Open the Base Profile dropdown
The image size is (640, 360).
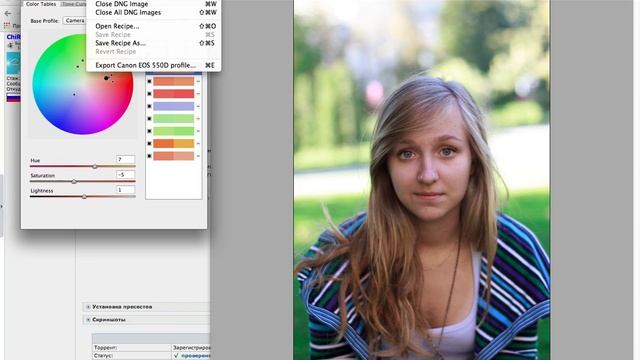point(75,20)
